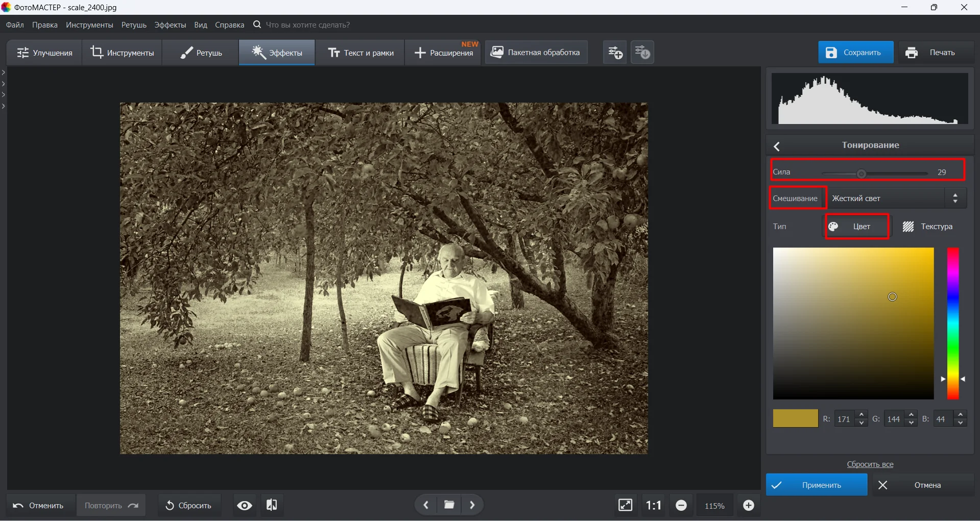This screenshot has width=980, height=521.
Task: Select the Цвет toning type
Action: (856, 227)
